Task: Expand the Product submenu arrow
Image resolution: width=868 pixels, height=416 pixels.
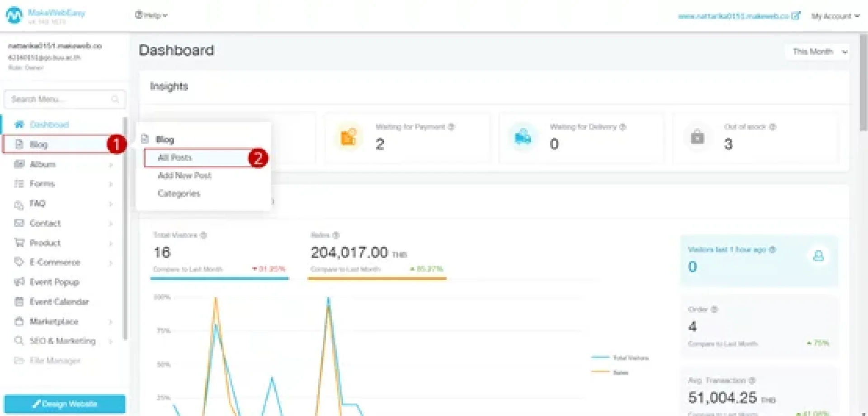Action: tap(111, 243)
